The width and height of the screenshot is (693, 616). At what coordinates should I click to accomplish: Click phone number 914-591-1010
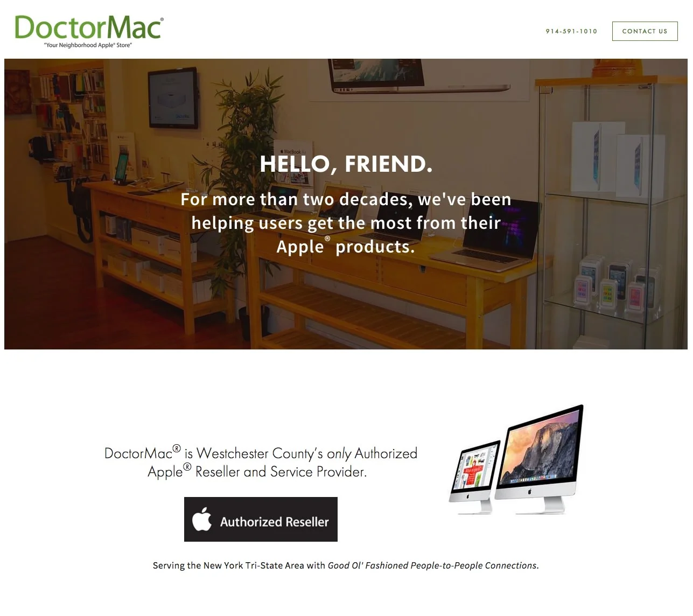(571, 31)
